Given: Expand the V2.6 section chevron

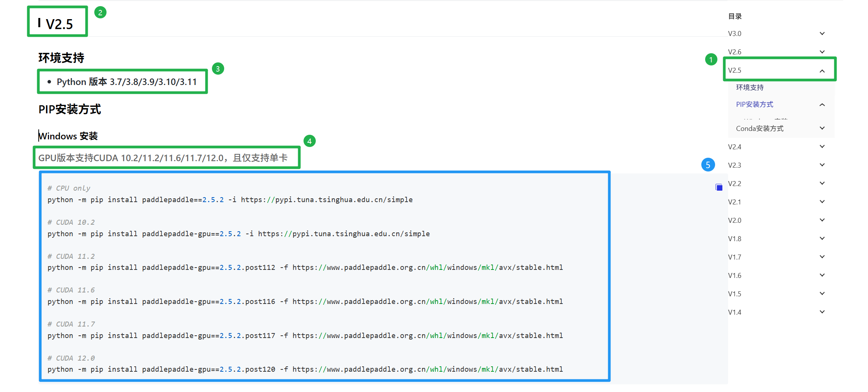Looking at the screenshot, I should pos(822,52).
